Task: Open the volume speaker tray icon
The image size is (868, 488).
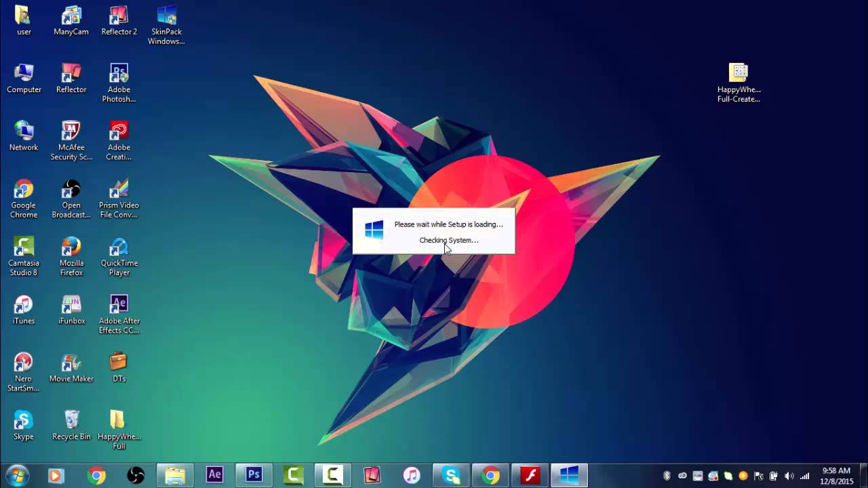Action: 789,476
